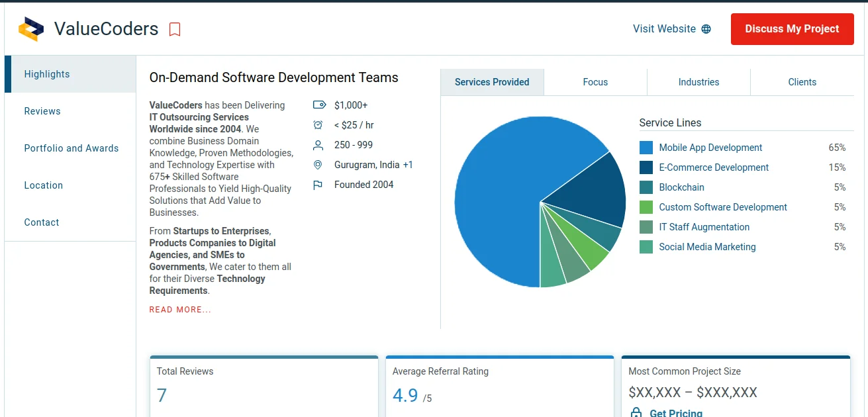
Task: Open the Visit Website link
Action: click(671, 29)
